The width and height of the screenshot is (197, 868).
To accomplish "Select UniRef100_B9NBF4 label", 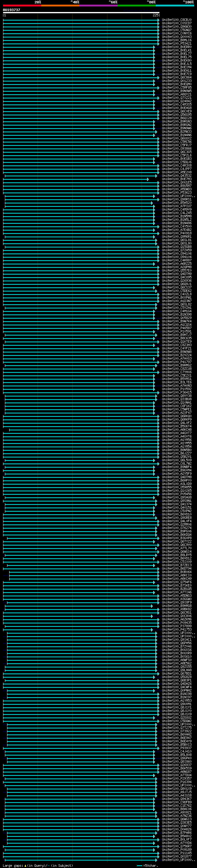I will (x=177, y=467).
